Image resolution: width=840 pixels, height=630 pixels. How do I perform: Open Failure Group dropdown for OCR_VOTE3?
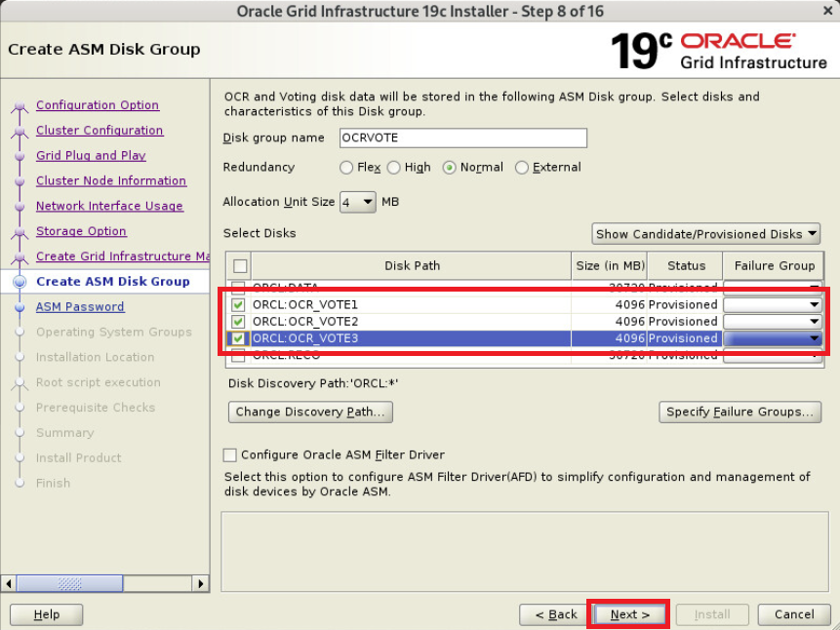coord(773,338)
